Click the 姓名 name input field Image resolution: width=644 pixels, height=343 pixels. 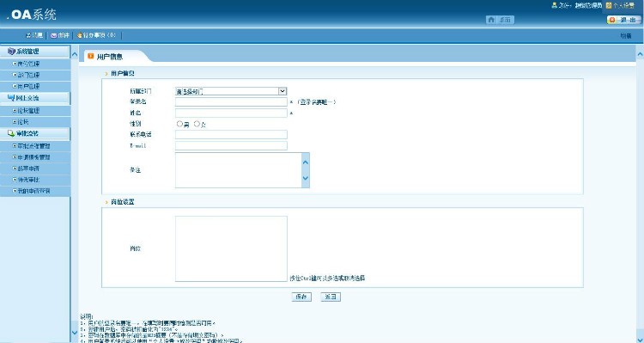pos(231,113)
